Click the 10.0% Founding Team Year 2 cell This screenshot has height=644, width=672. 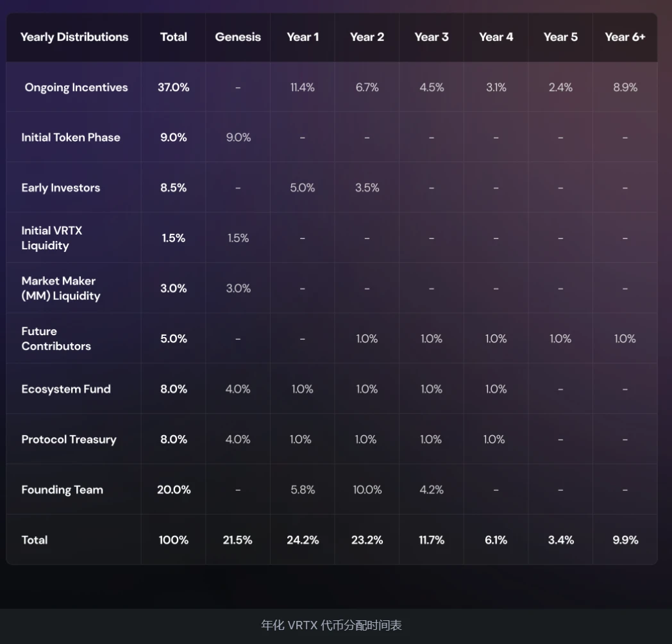point(367,490)
